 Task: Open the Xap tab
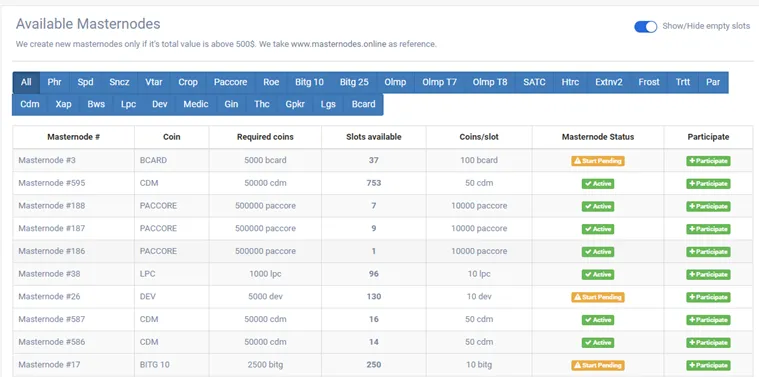(63, 104)
